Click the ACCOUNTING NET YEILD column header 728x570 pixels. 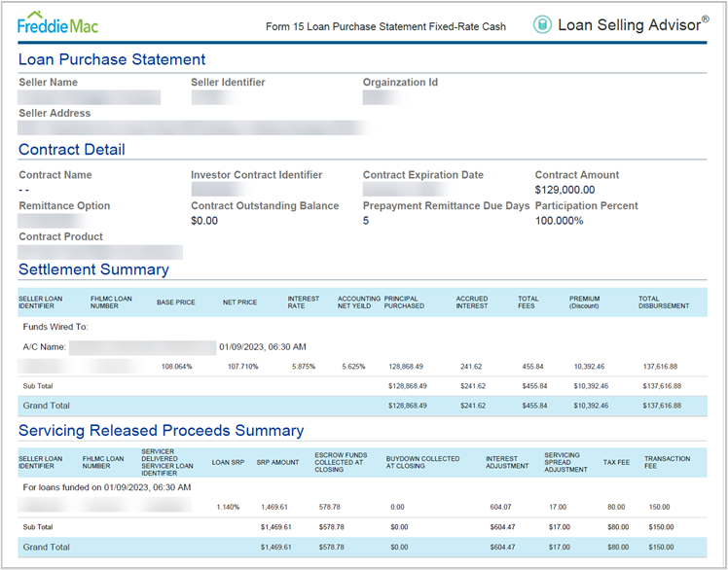359,303
